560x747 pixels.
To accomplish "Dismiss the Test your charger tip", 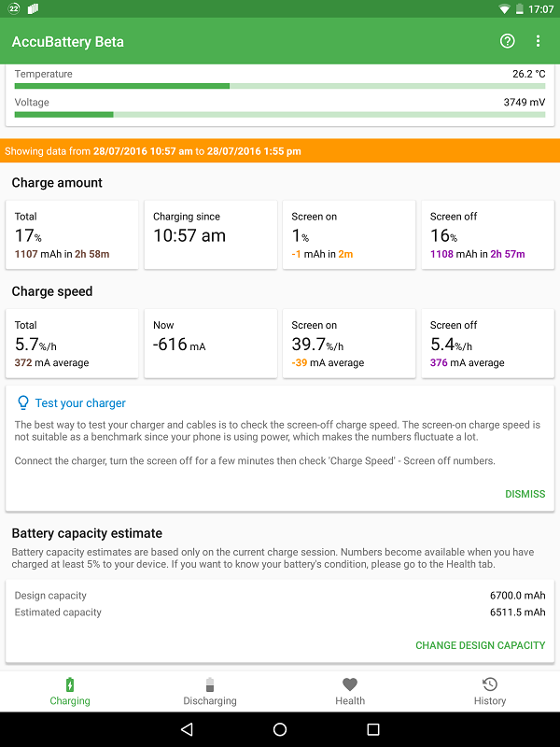I will pyautogui.click(x=525, y=494).
